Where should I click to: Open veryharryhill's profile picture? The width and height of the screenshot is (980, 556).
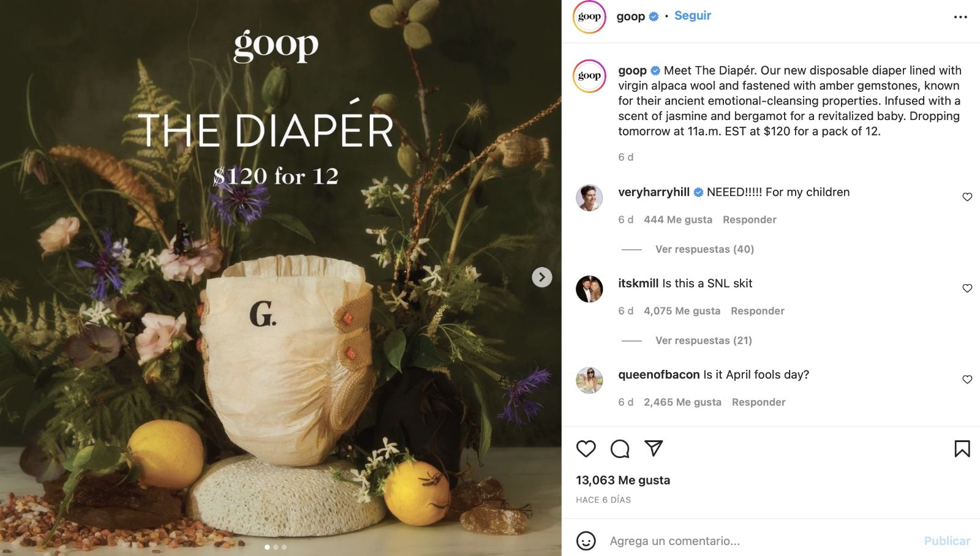[589, 197]
